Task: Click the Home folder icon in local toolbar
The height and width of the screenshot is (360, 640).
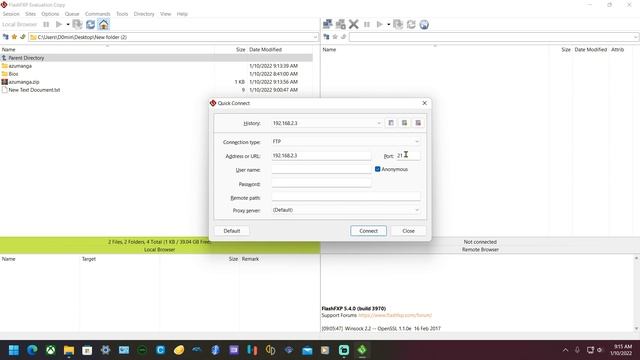Action: (104, 24)
